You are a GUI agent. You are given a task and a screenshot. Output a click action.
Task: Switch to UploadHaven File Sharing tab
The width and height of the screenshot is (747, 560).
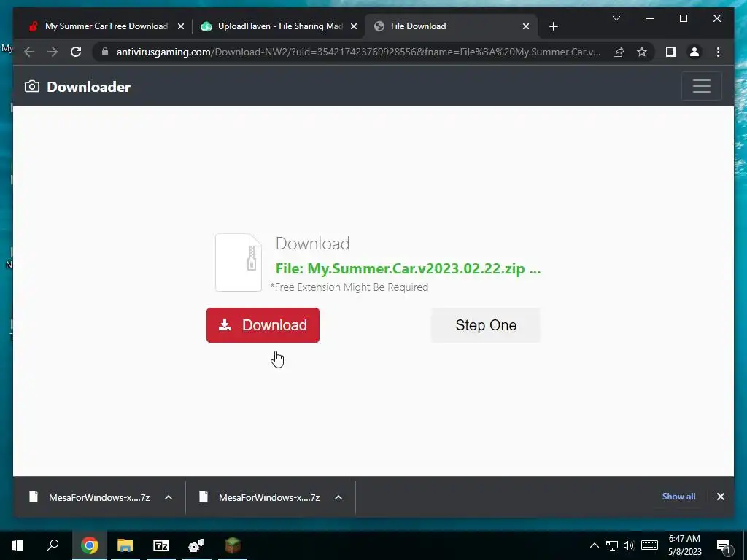280,26
